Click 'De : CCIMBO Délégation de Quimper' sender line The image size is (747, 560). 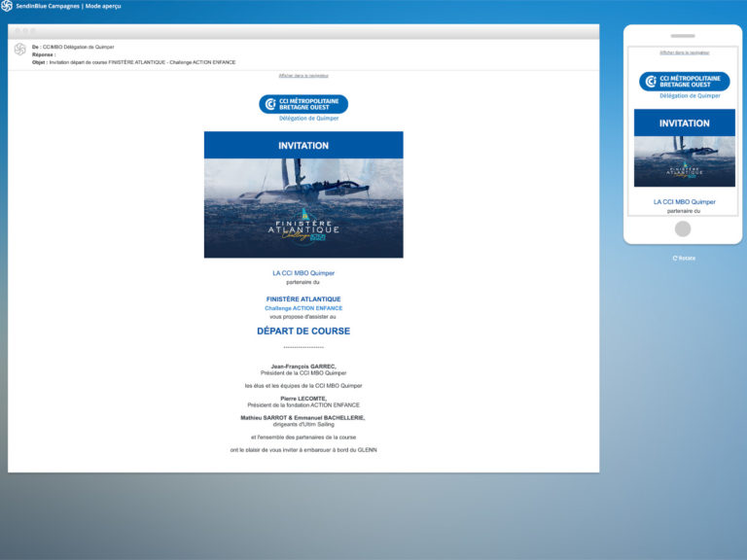[73, 47]
